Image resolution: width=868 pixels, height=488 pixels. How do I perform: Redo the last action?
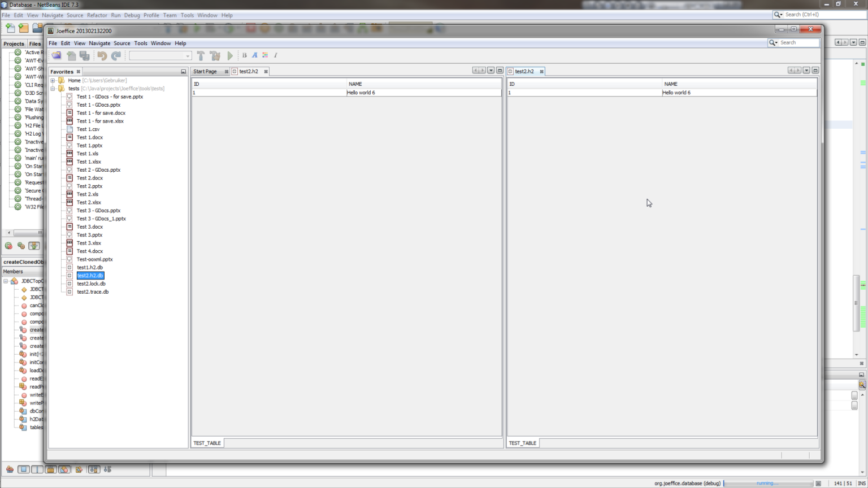coord(115,55)
